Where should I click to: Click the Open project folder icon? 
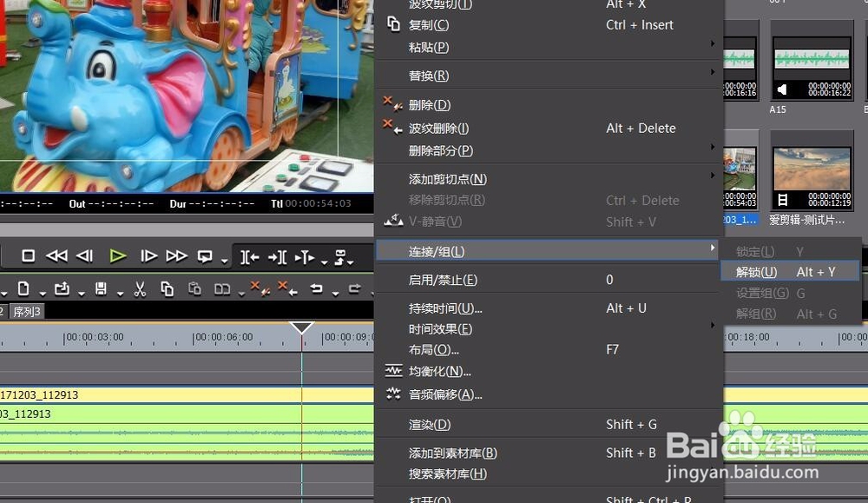(62, 288)
